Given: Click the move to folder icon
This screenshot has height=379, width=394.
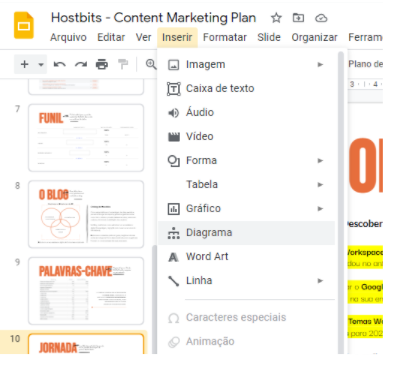Looking at the screenshot, I should [298, 18].
